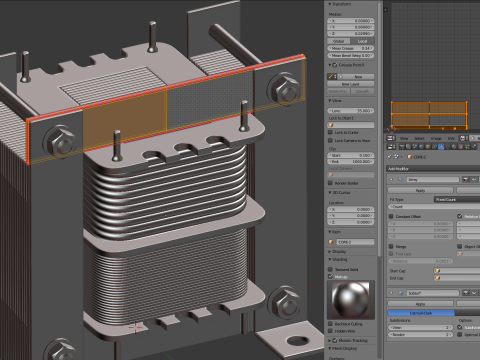Screen dimensions: 480x360
Task: Collapse the Shading panel
Action: [x=330, y=259]
